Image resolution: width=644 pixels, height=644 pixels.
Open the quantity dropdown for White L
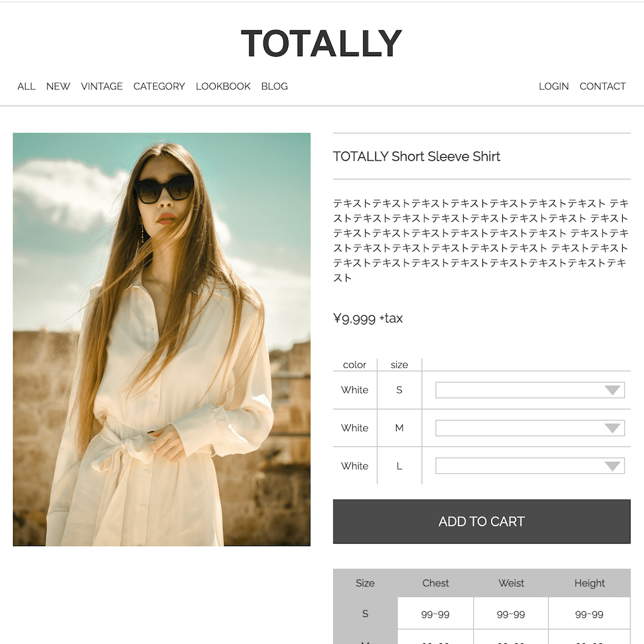tap(530, 466)
